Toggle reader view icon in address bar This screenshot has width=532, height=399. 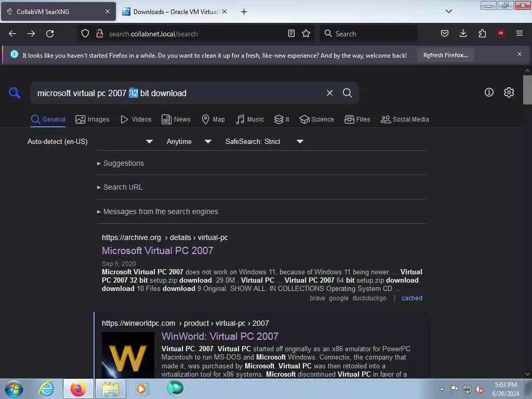[291, 33]
